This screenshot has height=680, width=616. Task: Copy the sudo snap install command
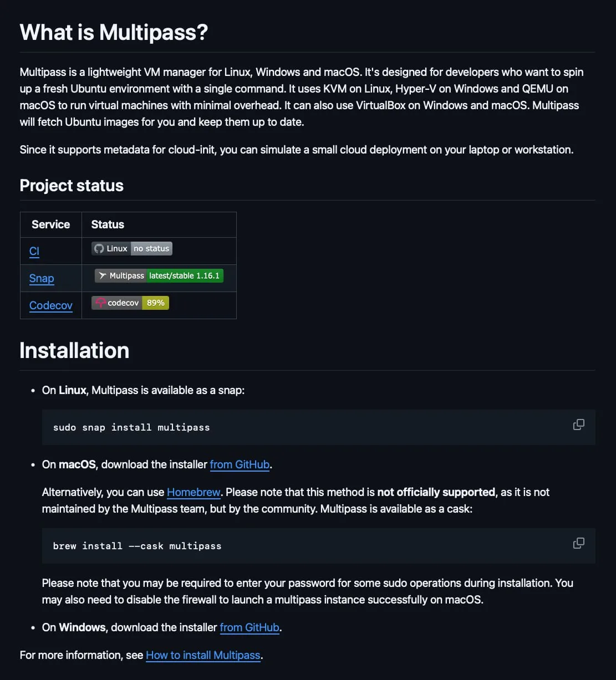tap(578, 425)
